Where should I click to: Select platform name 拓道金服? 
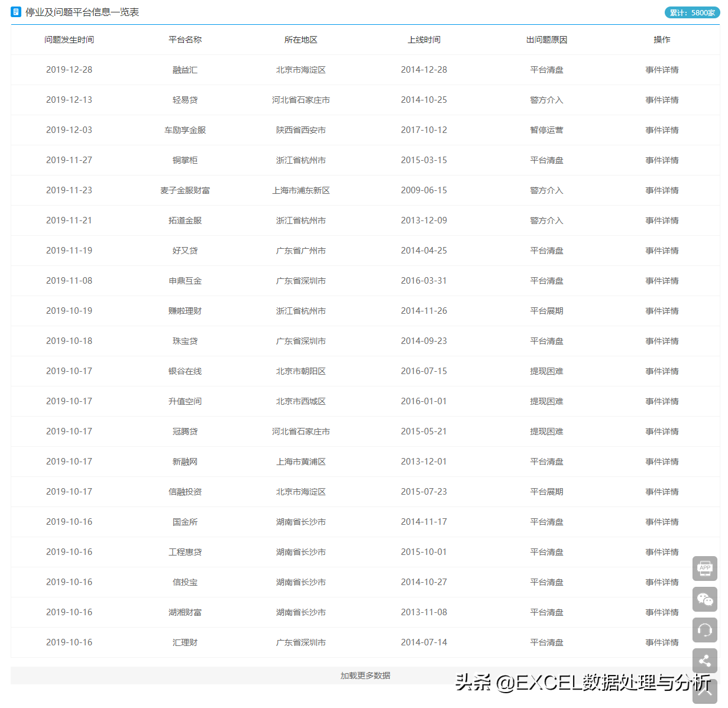click(x=185, y=220)
